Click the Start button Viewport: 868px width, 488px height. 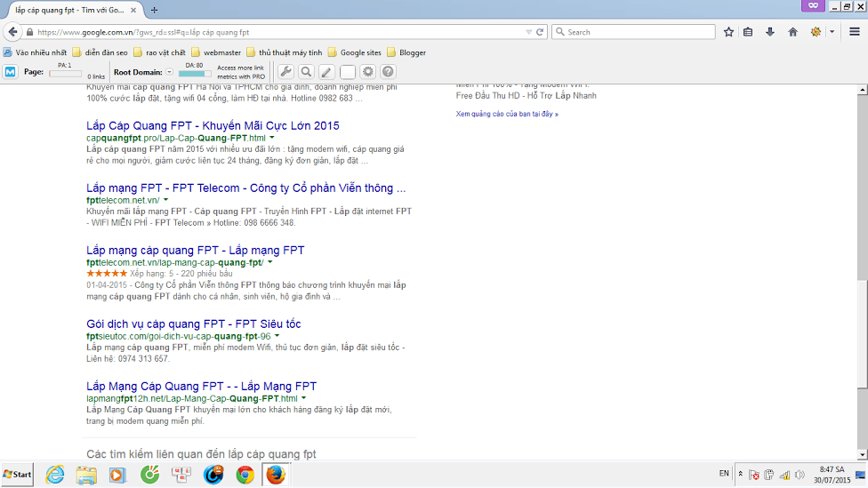tap(17, 475)
